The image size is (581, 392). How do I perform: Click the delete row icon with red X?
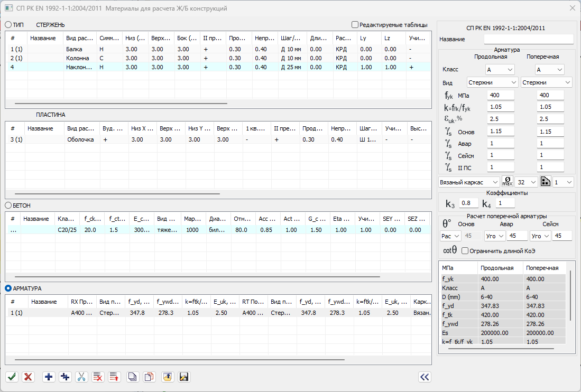98,377
